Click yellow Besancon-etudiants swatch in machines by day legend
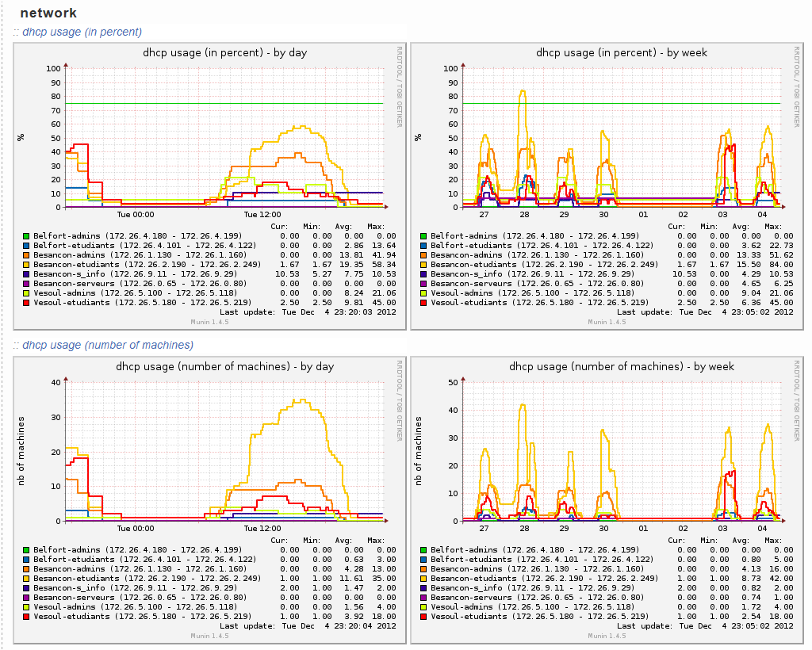 pyautogui.click(x=26, y=579)
